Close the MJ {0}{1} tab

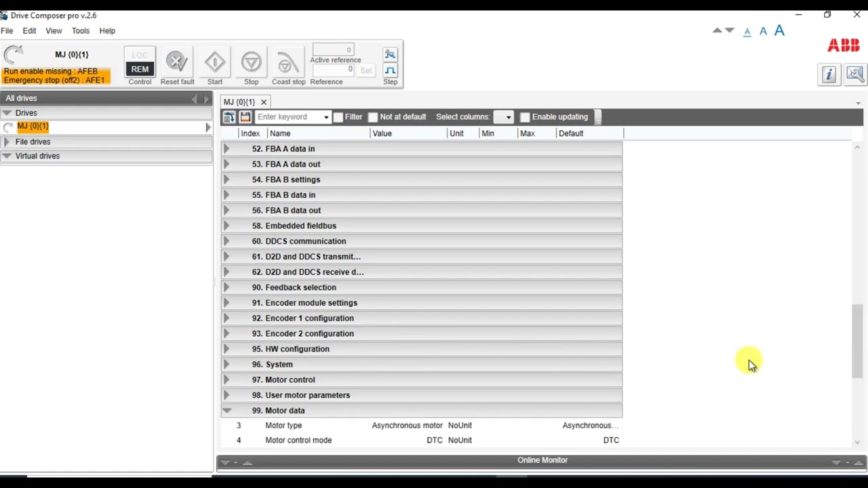point(264,102)
